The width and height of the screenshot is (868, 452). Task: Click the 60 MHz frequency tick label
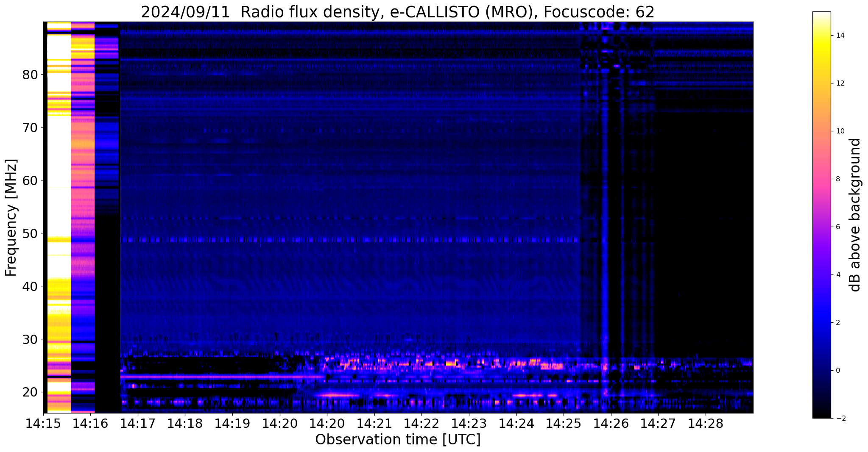pyautogui.click(x=30, y=181)
